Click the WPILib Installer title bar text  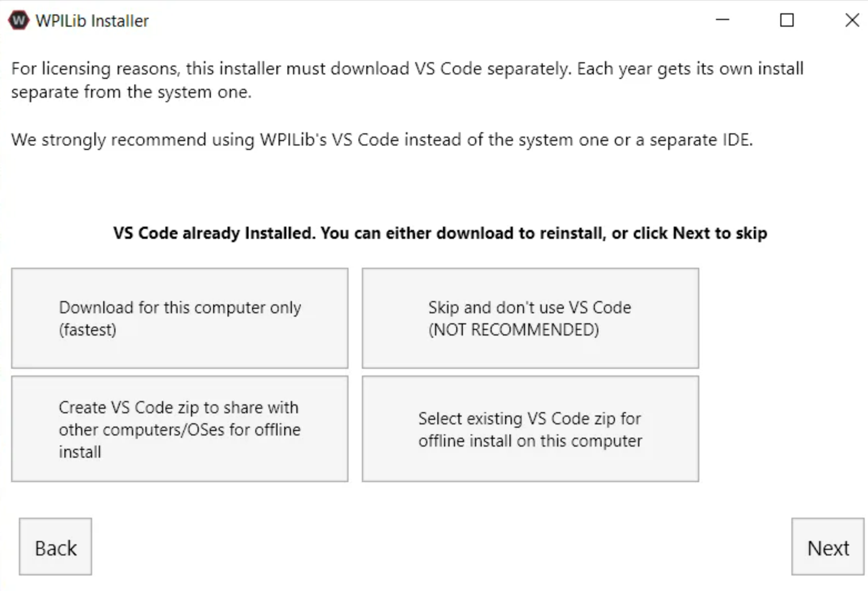90,20
